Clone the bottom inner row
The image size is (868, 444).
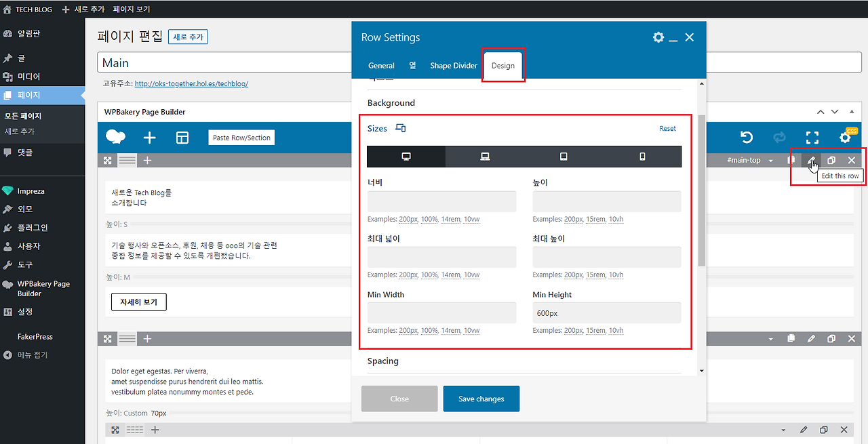(x=824, y=430)
